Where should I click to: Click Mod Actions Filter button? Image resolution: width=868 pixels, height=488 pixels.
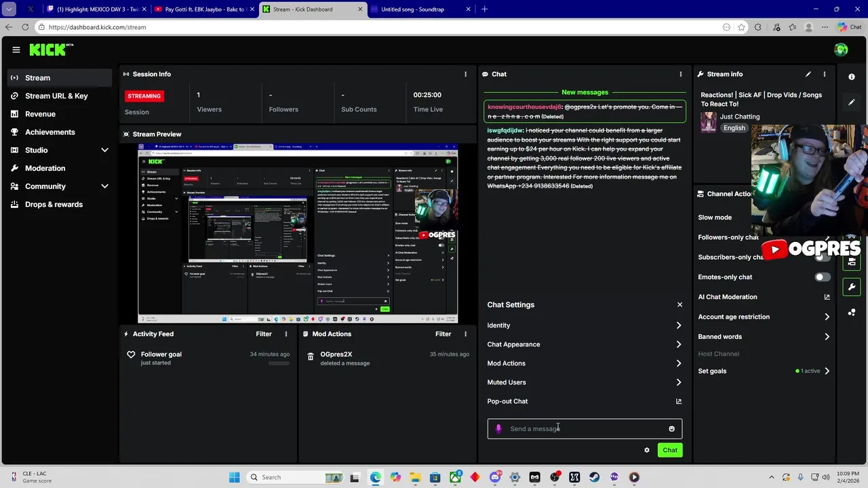coord(443,333)
